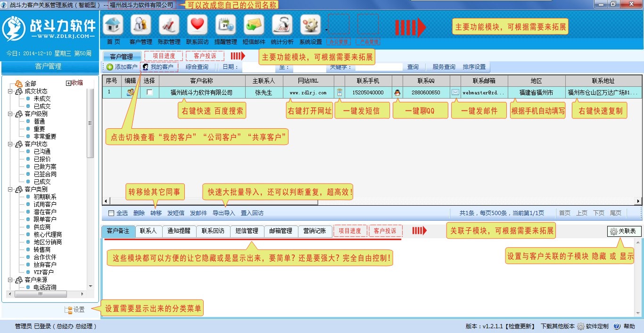644x333 pixels.
Task: Switch to the 通知提醒 tab
Action: pyautogui.click(x=179, y=231)
